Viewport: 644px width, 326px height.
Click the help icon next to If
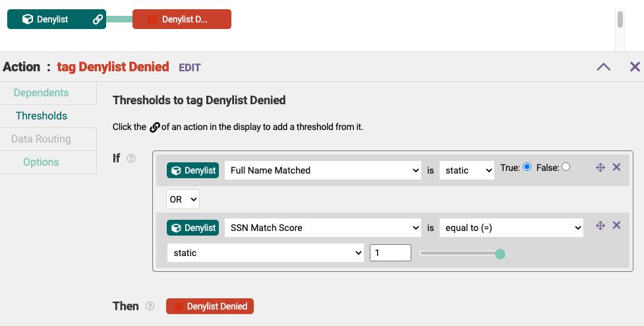click(x=131, y=158)
